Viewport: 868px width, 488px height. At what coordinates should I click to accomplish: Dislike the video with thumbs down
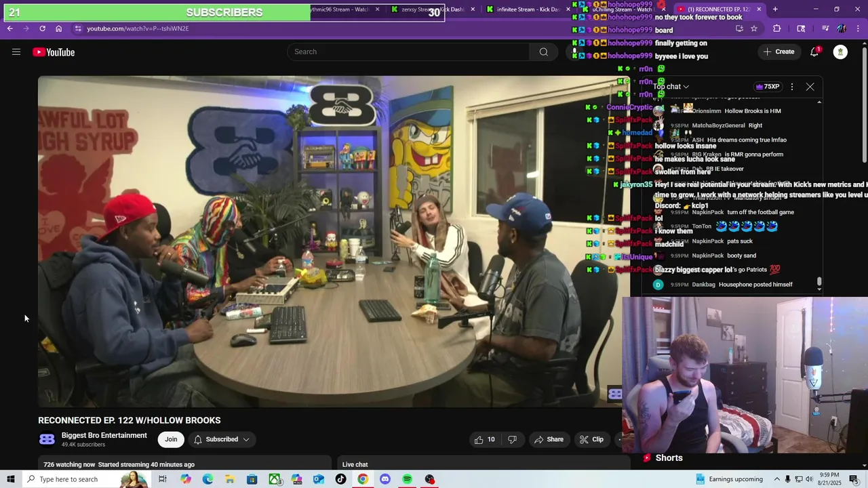click(512, 439)
